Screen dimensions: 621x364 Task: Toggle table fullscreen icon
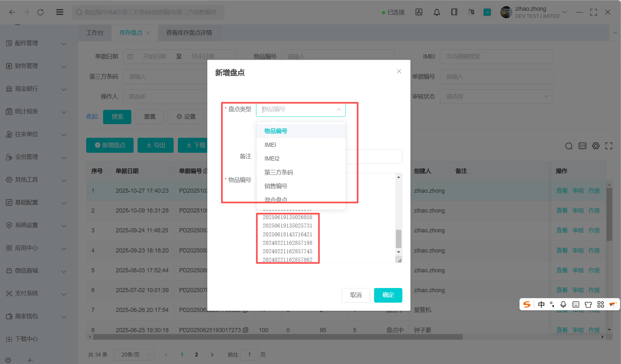click(x=609, y=146)
